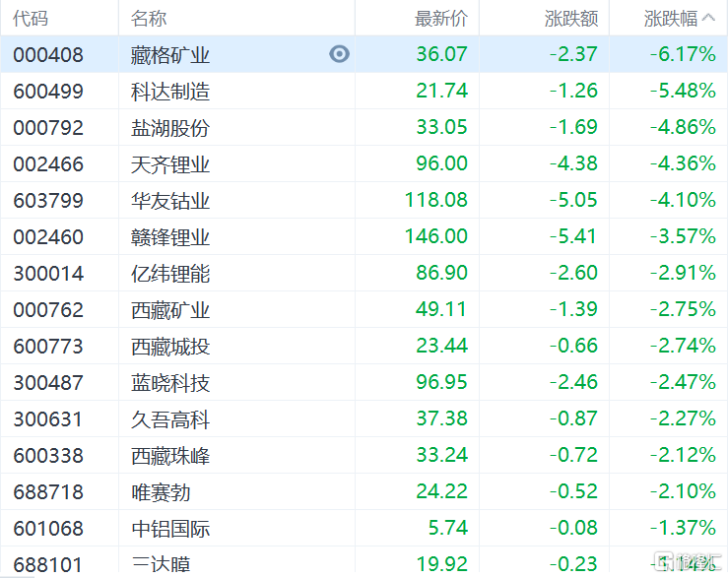Sort by 名称 column header

click(x=149, y=19)
